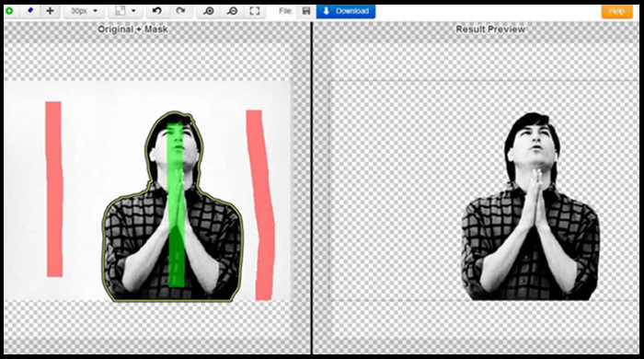This screenshot has height=359, width=644.
Task: Click the right red background mask stroke
Action: (x=260, y=205)
